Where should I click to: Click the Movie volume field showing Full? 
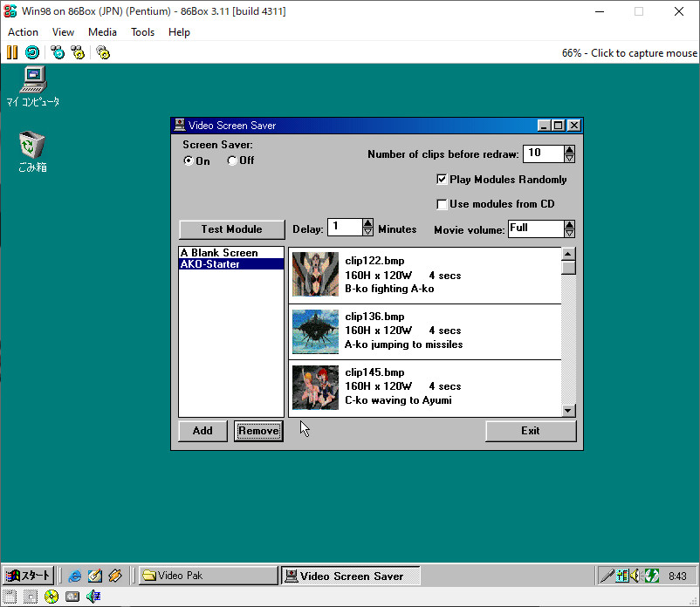(x=537, y=228)
